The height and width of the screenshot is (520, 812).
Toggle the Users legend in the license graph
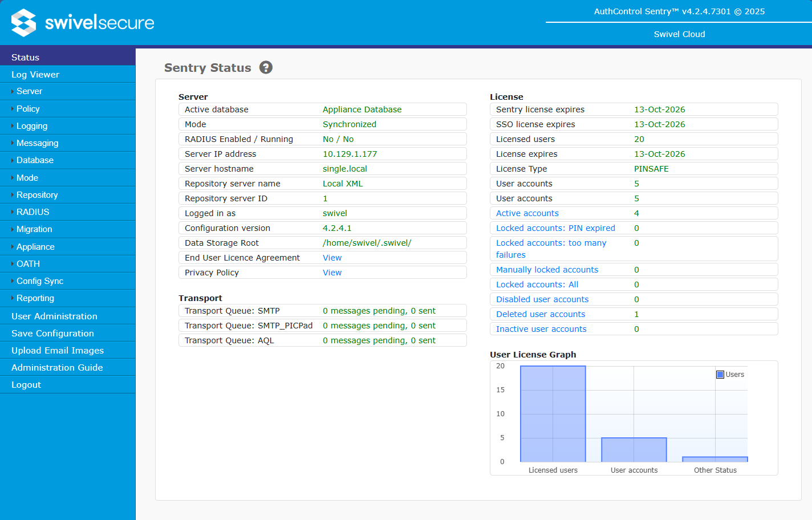point(730,374)
